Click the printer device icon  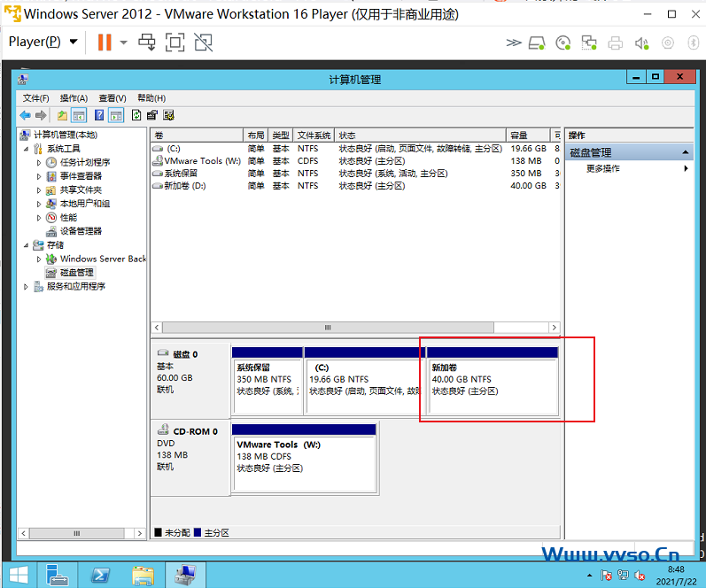(x=615, y=43)
